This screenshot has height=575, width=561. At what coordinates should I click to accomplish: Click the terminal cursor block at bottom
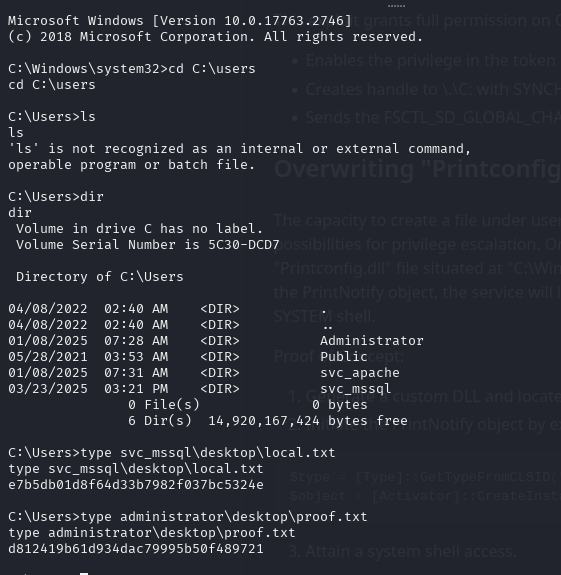84,573
